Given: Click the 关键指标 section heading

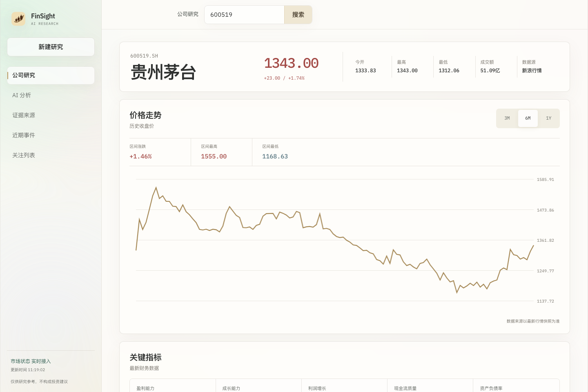Looking at the screenshot, I should [x=145, y=357].
